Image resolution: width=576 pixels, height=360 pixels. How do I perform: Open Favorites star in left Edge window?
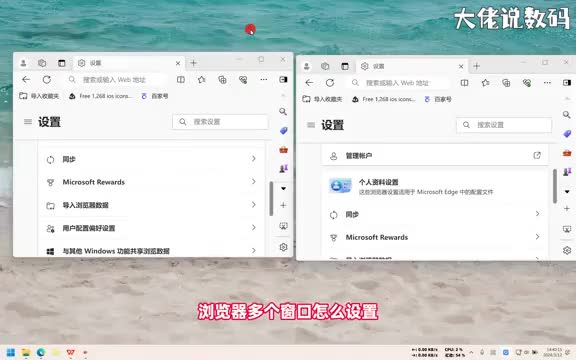(201, 79)
